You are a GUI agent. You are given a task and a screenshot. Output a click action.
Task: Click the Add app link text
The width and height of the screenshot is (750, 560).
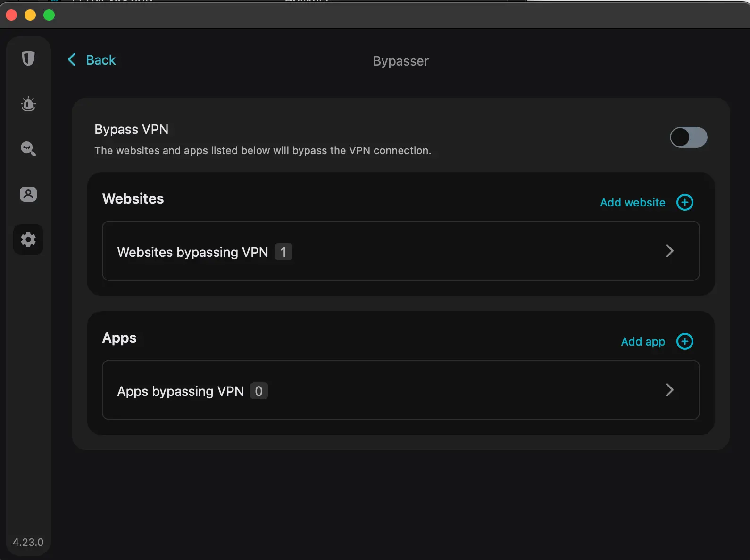642,342
